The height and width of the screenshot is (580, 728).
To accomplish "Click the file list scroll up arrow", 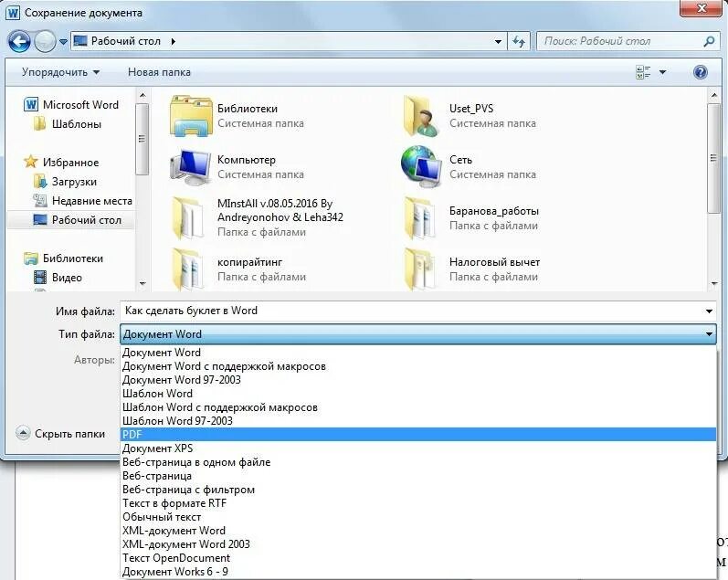I will (713, 95).
